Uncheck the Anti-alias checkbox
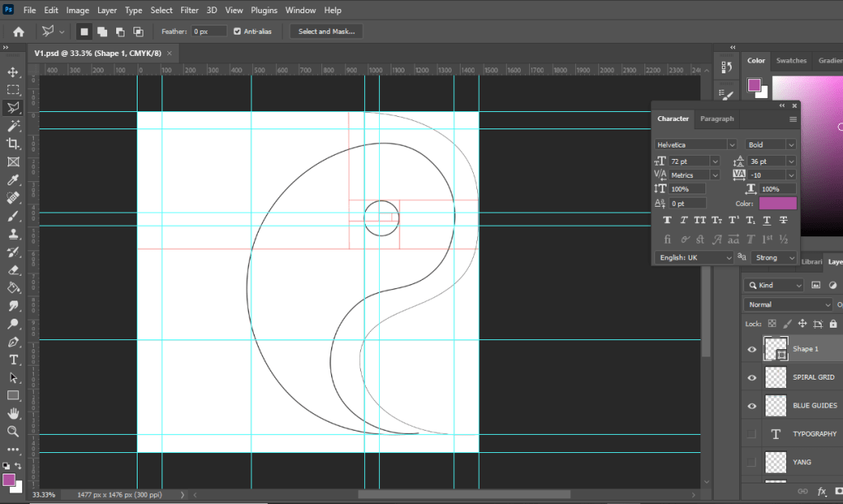Screen dimensions: 843x504 point(237,31)
